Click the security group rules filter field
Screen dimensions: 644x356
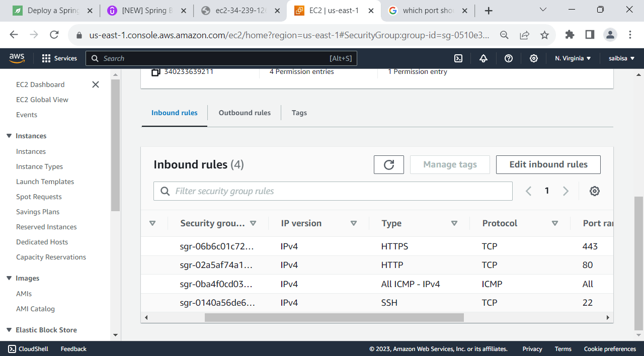point(333,191)
